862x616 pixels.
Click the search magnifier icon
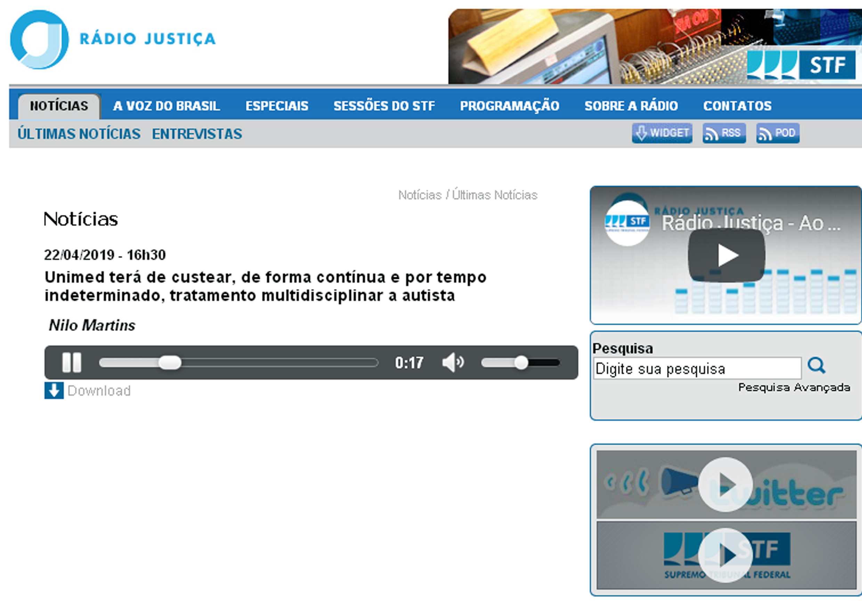(816, 366)
